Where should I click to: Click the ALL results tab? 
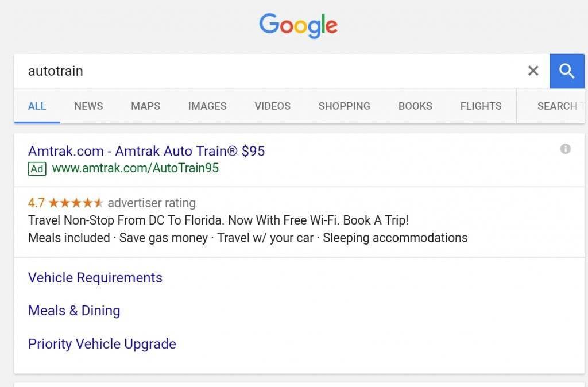coord(37,106)
